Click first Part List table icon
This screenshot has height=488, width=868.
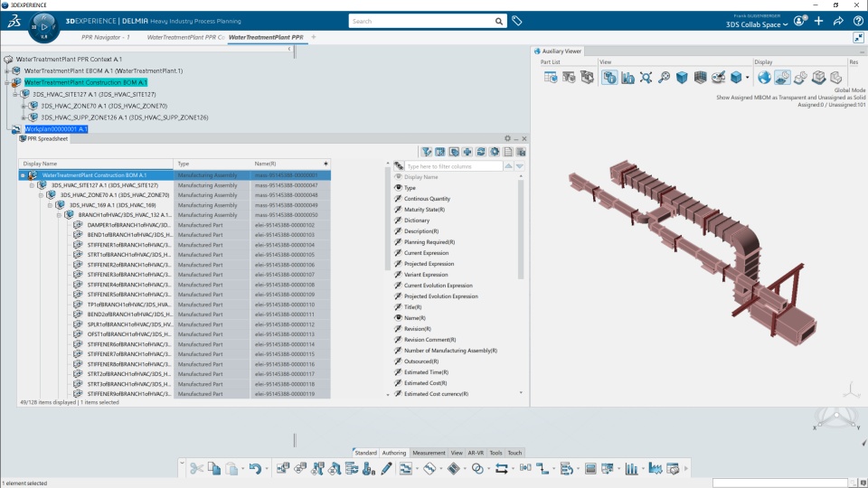click(x=551, y=78)
